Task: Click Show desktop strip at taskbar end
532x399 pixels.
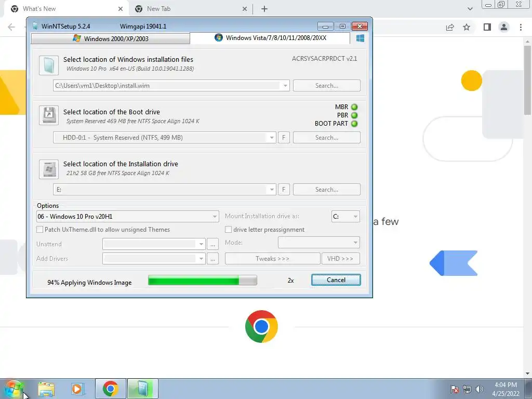Action: pyautogui.click(x=528, y=389)
